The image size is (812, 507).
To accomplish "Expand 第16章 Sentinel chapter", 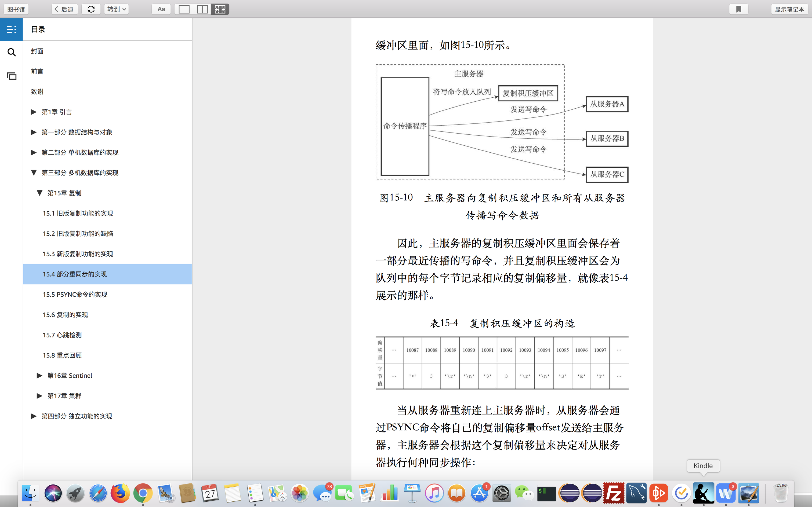I will tap(39, 376).
